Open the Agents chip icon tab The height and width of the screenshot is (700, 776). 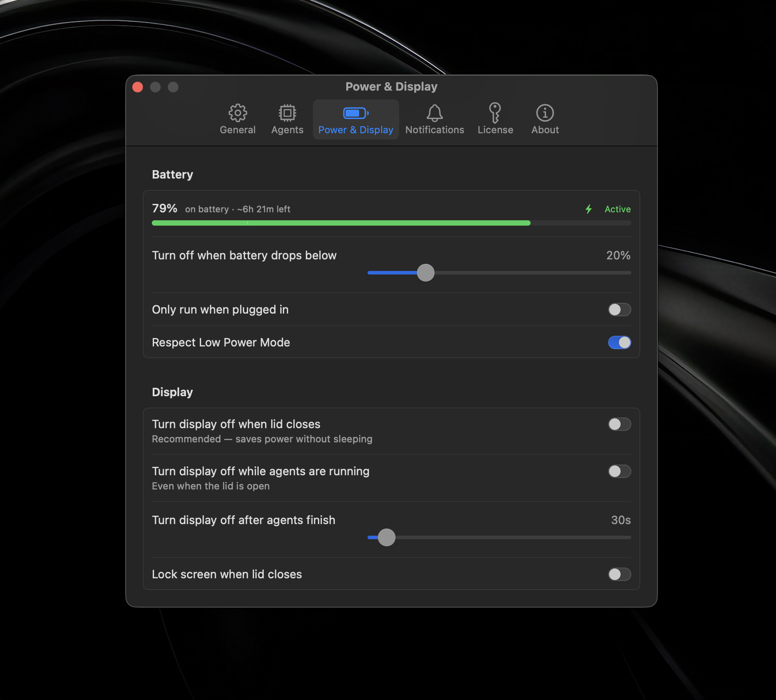287,113
